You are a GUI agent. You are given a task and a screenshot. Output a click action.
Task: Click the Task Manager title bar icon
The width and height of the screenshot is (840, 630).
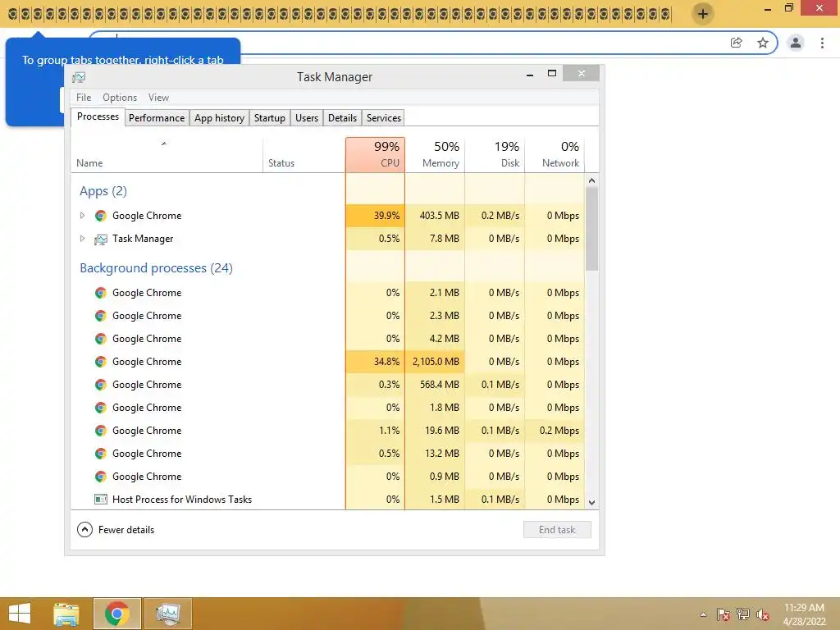79,78
